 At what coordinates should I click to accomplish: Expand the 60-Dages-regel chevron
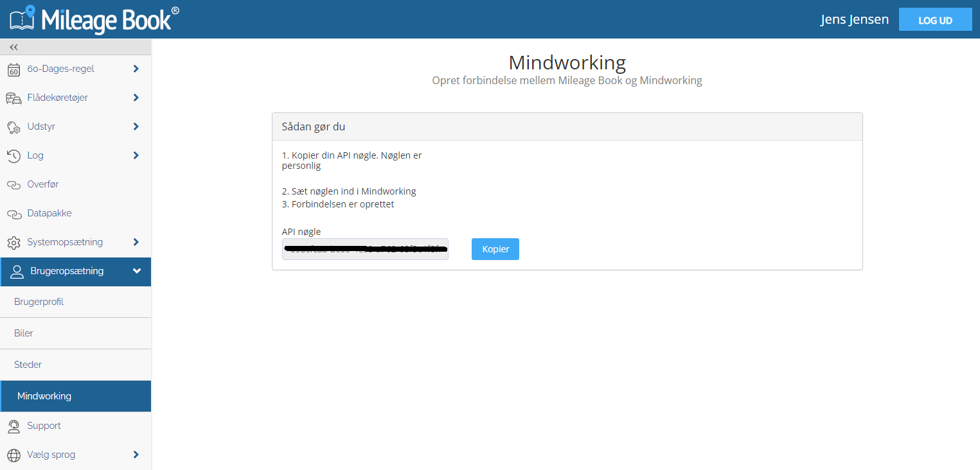click(x=136, y=69)
